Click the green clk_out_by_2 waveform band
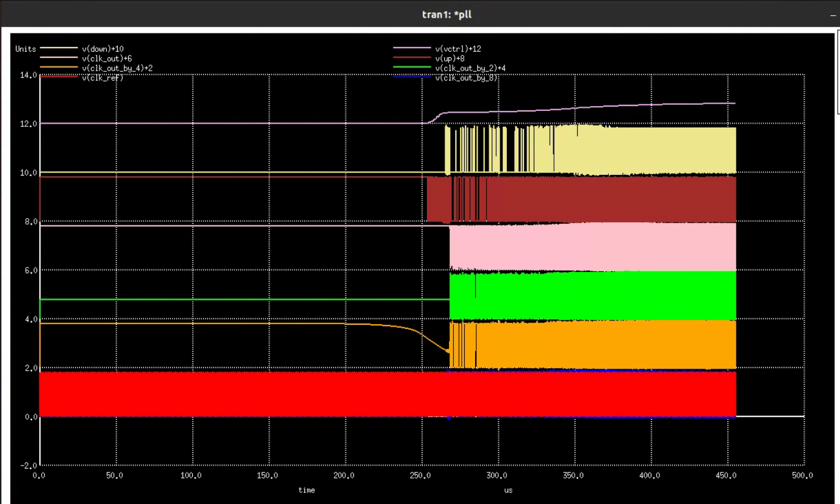The image size is (840, 504). tap(593, 296)
